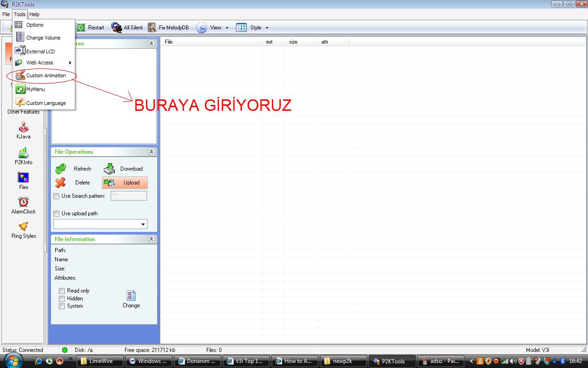The height and width of the screenshot is (368, 588).
Task: Click the Style grid icon
Action: (241, 28)
